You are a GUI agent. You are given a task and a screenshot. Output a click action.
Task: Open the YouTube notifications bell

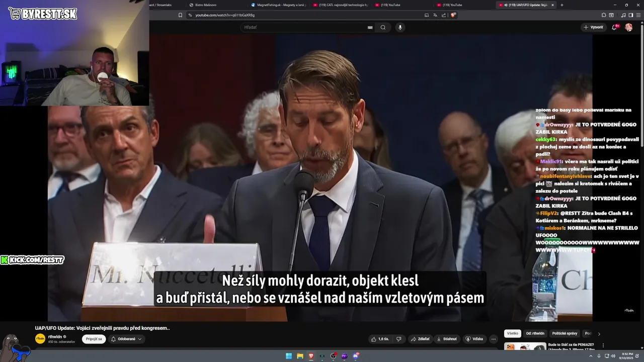(x=614, y=27)
